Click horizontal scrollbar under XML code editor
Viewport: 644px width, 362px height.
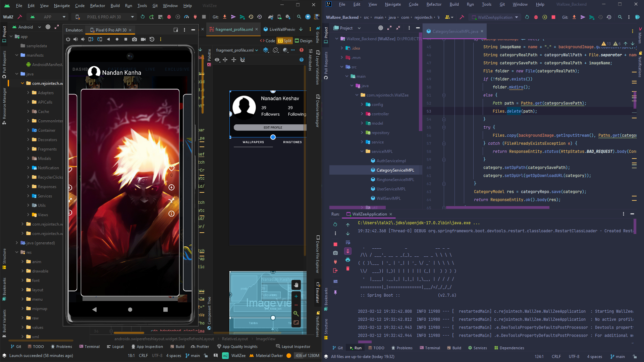click(129, 333)
